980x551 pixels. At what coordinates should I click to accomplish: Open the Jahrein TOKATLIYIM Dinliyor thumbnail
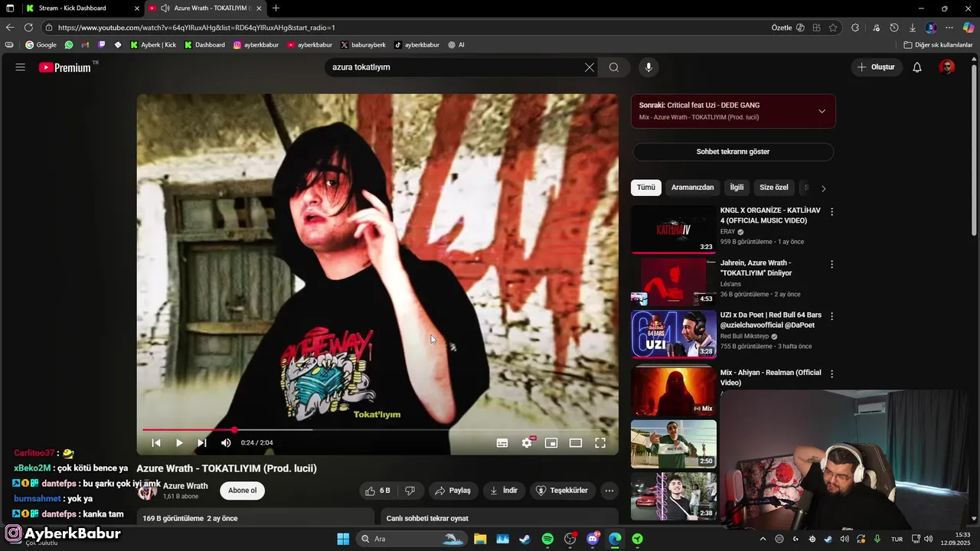674,281
